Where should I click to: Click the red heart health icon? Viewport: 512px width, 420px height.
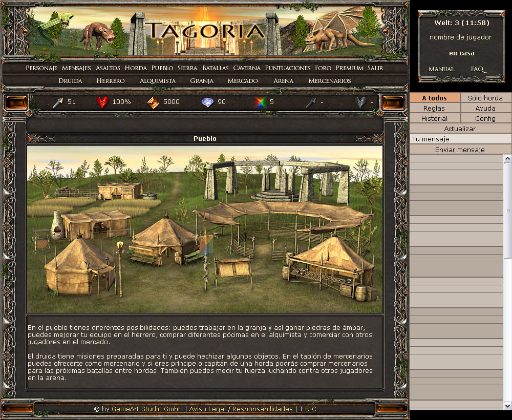point(102,102)
